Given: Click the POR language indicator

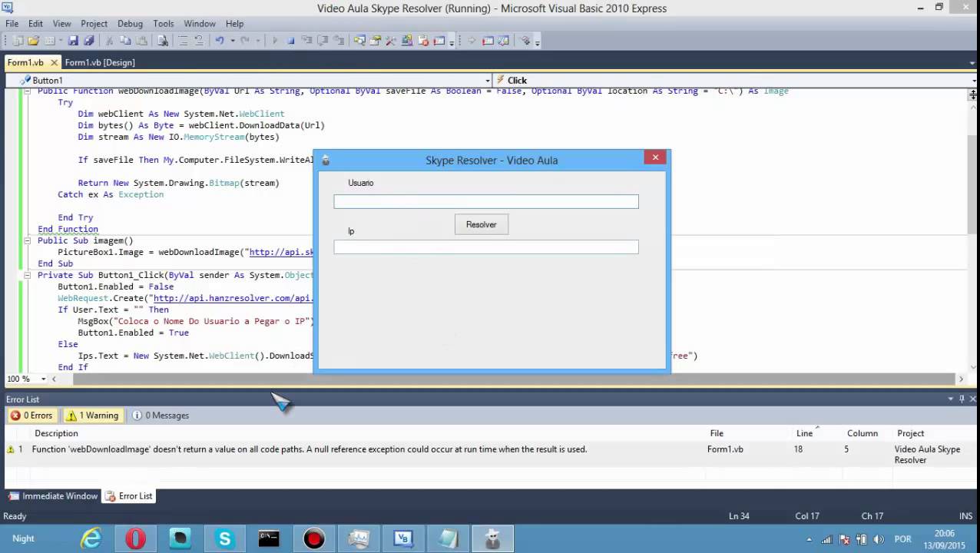Looking at the screenshot, I should (x=902, y=539).
